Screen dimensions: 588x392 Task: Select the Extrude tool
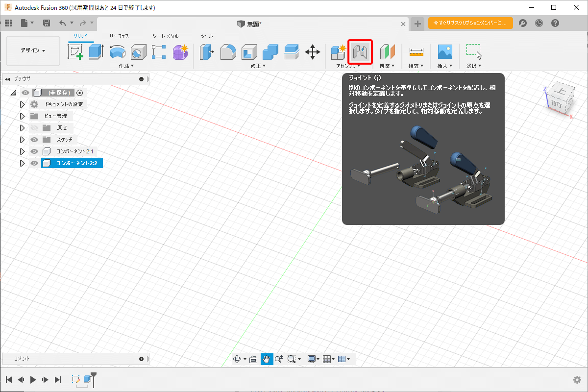(x=96, y=51)
